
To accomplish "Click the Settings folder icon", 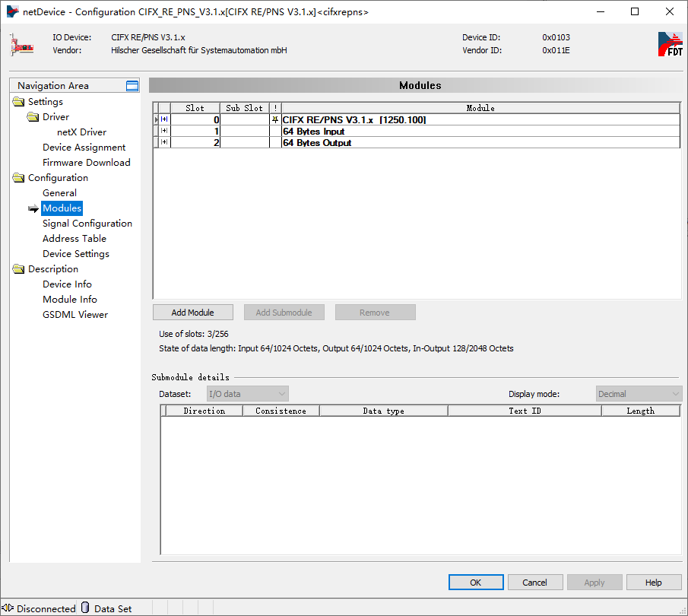I will point(18,102).
